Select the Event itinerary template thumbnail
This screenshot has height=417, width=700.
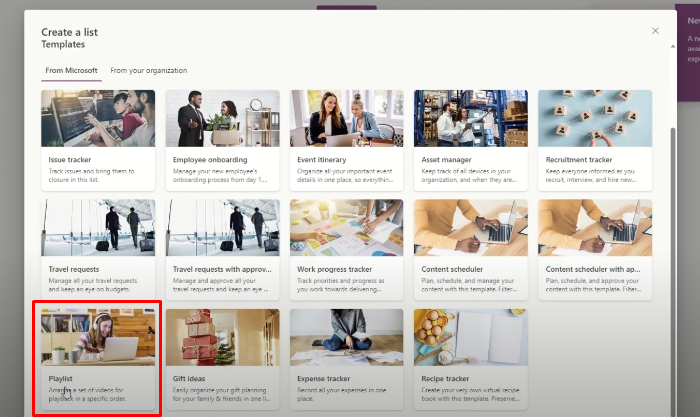point(346,118)
